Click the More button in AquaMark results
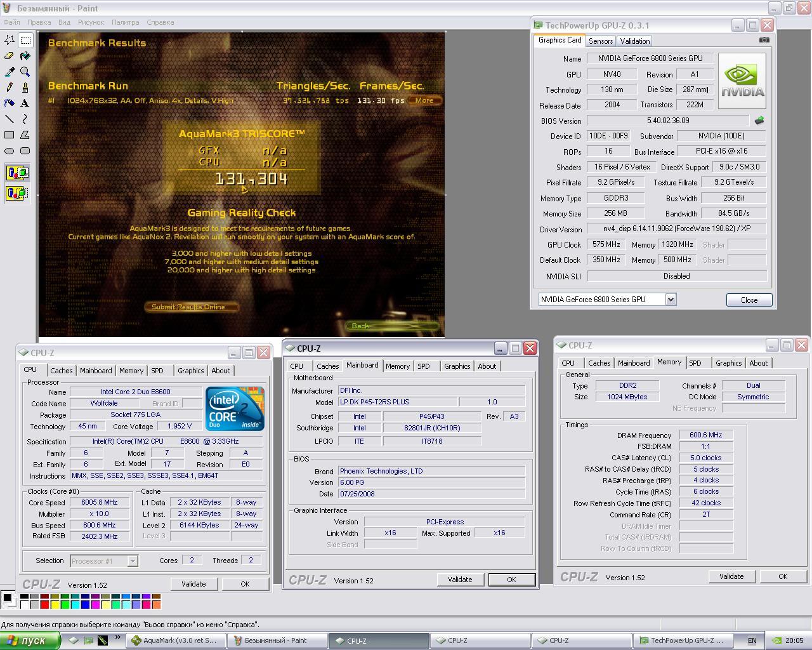Screen dimensions: 812x650 point(424,100)
